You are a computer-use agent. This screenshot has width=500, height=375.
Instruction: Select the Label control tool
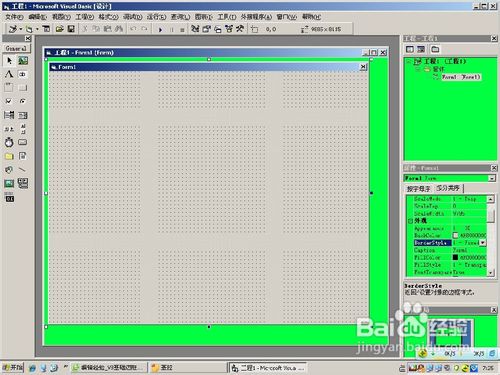click(x=9, y=74)
